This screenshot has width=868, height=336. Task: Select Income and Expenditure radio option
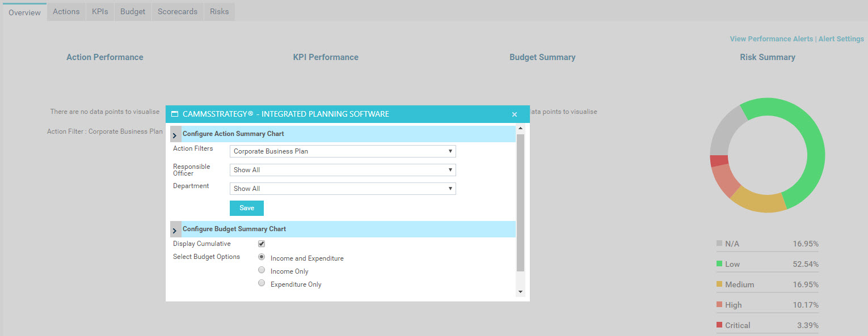click(262, 257)
